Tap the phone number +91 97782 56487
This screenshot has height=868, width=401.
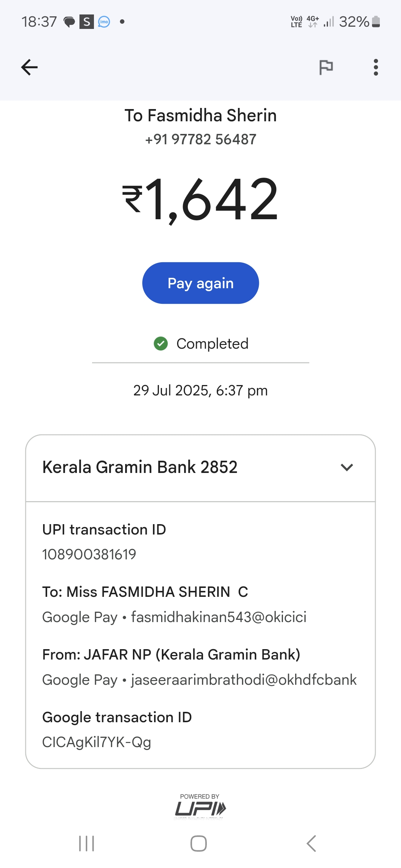(x=200, y=139)
